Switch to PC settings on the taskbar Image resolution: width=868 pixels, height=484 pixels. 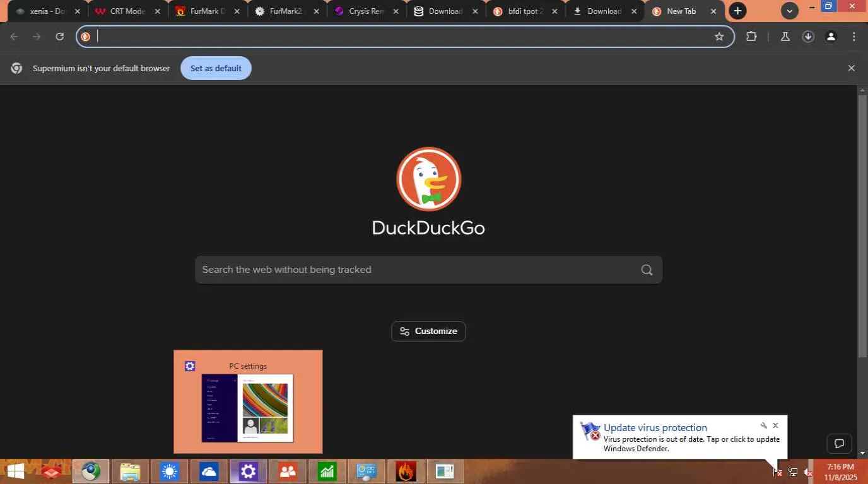coord(248,471)
